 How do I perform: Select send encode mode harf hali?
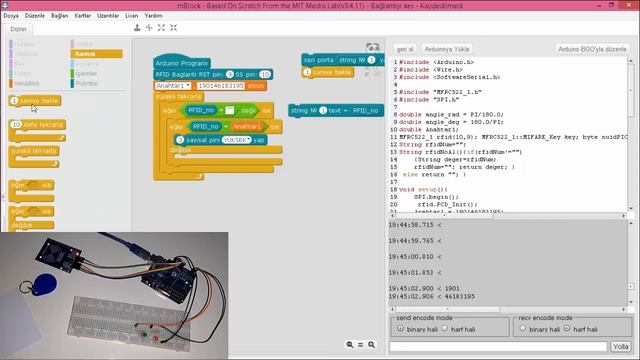click(x=444, y=328)
